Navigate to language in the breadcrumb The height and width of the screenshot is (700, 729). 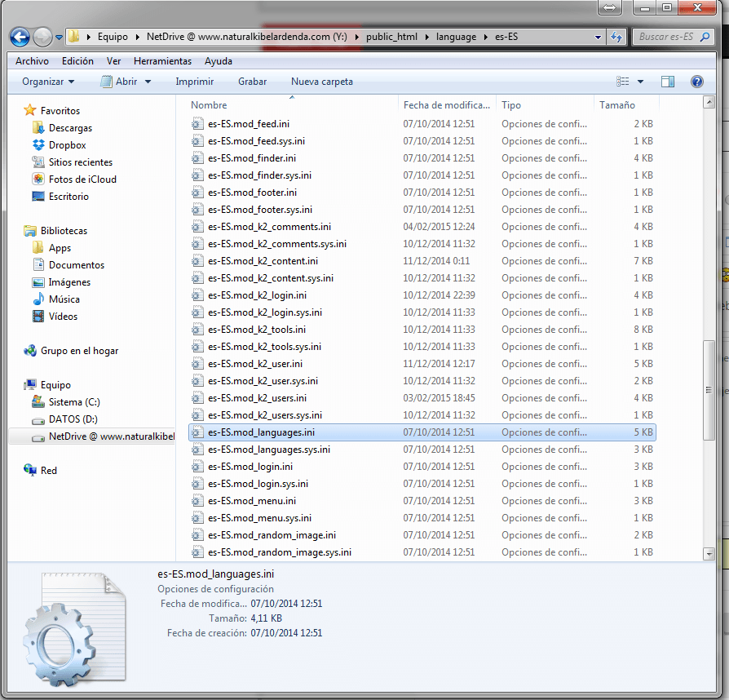coord(456,37)
